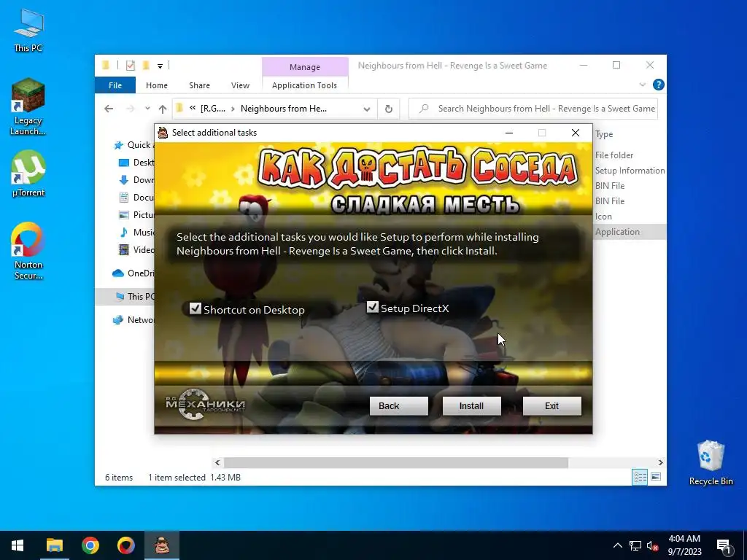The height and width of the screenshot is (560, 747).
Task: Open Videos in the navigation pane
Action: pyautogui.click(x=136, y=249)
